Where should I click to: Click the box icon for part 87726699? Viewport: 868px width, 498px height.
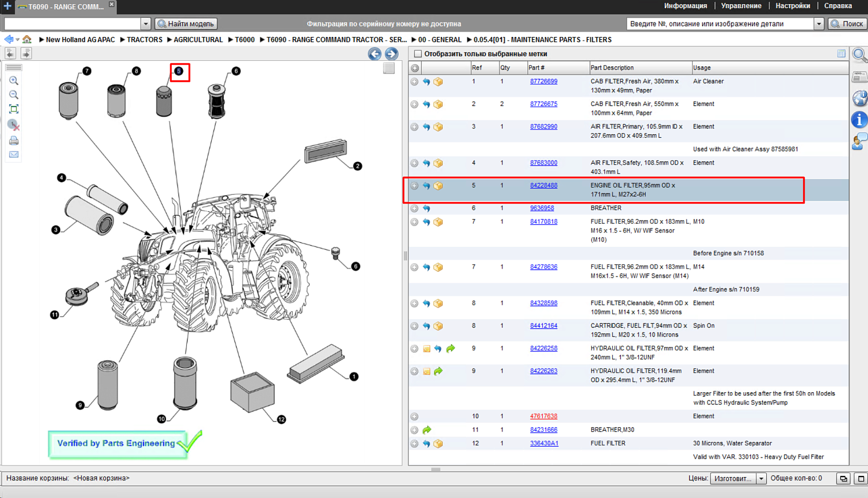coord(439,82)
